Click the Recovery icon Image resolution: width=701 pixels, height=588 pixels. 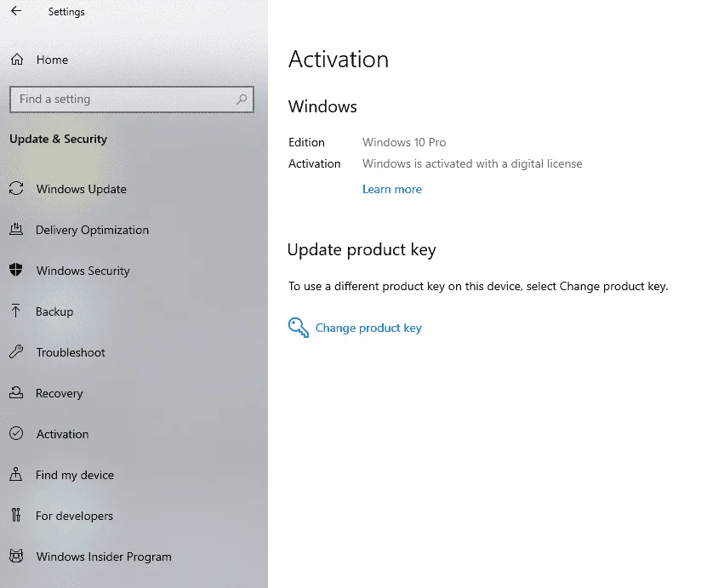pos(16,393)
